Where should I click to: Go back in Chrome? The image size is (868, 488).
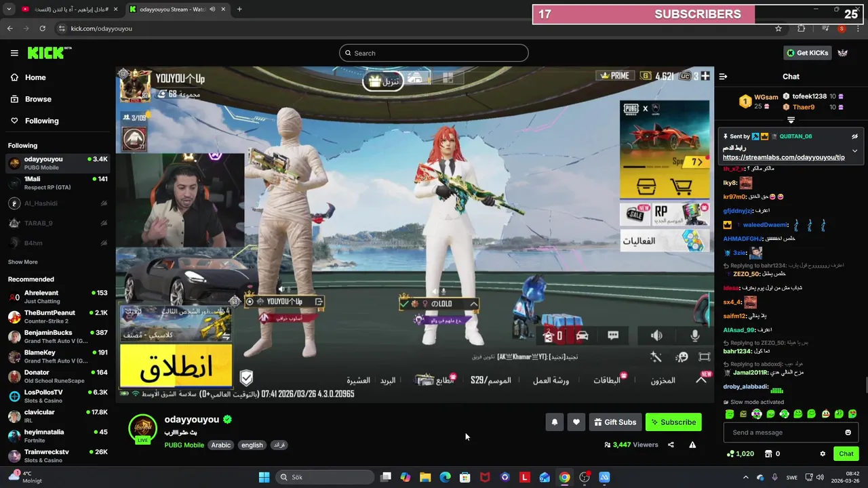pyautogui.click(x=9, y=28)
